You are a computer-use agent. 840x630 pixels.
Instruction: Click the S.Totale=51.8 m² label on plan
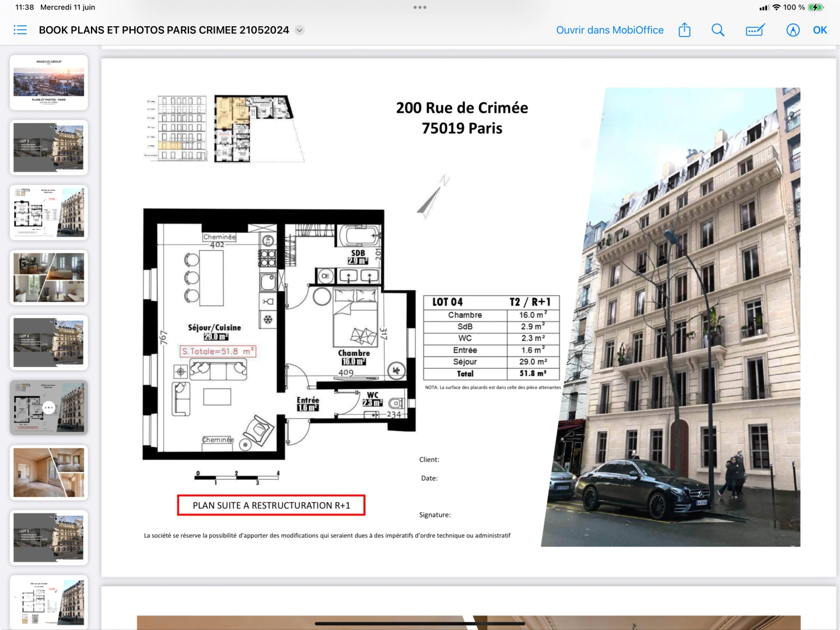(218, 351)
